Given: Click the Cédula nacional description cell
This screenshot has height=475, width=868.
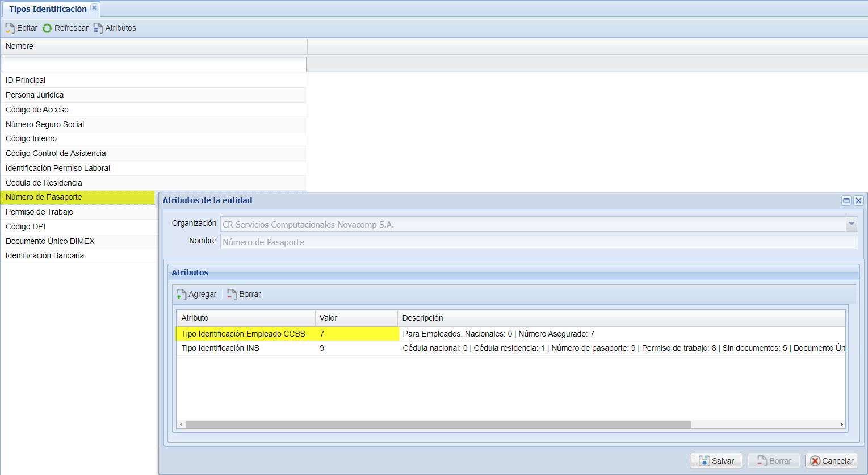Looking at the screenshot, I should pyautogui.click(x=622, y=348).
